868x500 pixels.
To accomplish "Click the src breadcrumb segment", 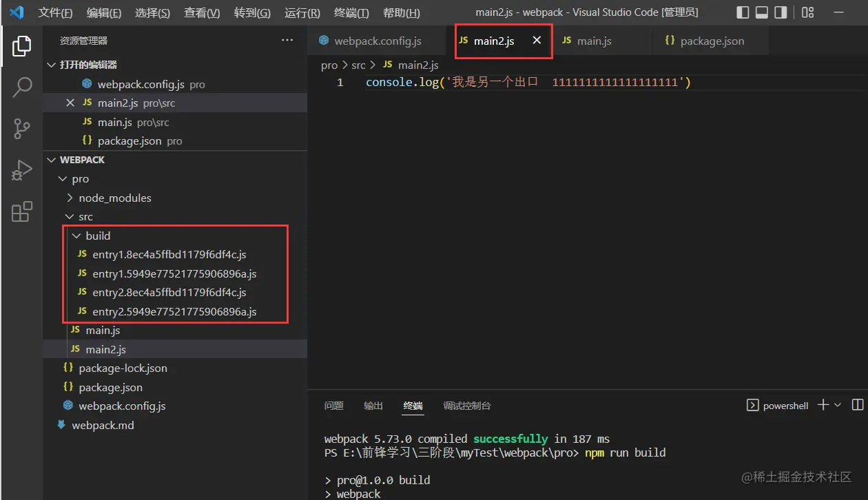I will point(358,65).
